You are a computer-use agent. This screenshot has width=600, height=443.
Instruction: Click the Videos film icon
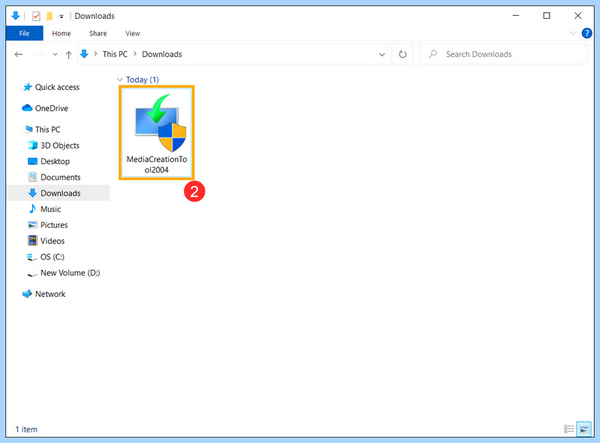[x=33, y=241]
